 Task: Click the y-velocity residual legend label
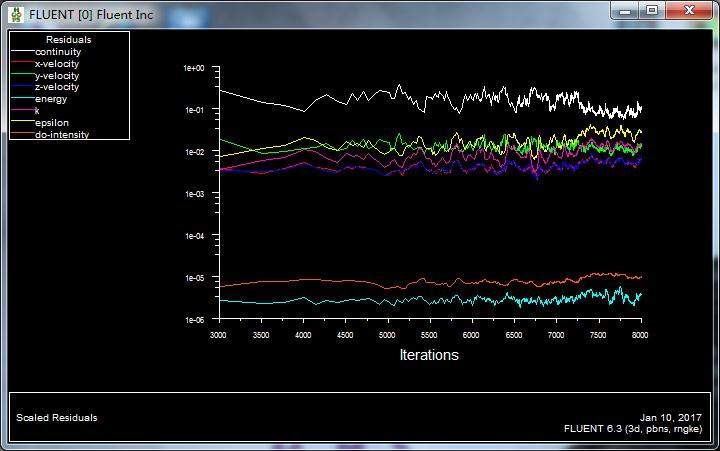pyautogui.click(x=57, y=75)
